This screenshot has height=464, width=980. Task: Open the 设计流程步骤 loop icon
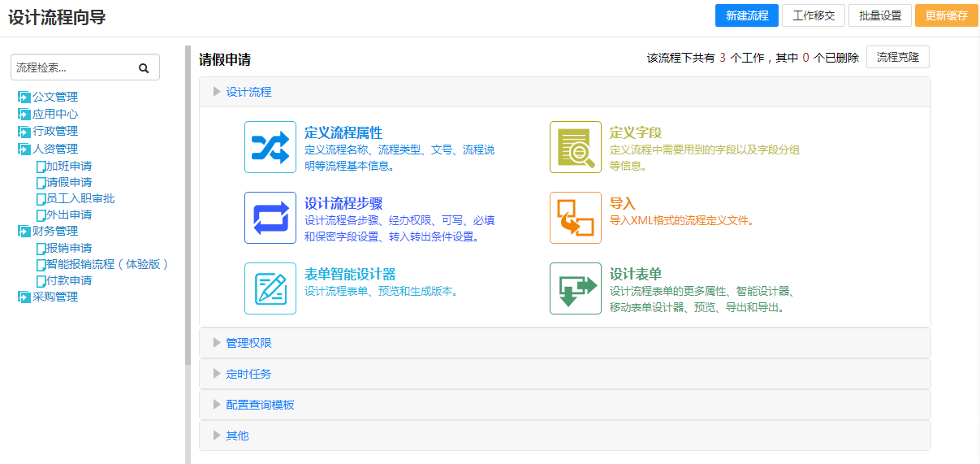coord(270,218)
